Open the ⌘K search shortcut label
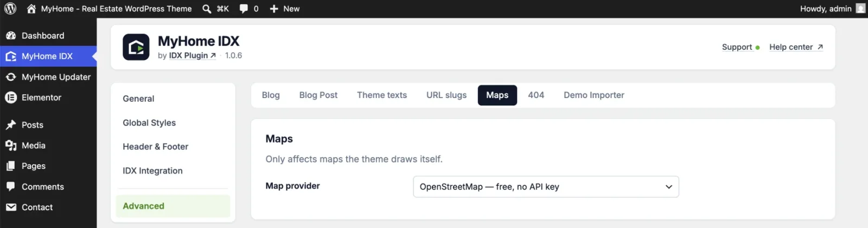The width and height of the screenshot is (868, 228). [222, 9]
